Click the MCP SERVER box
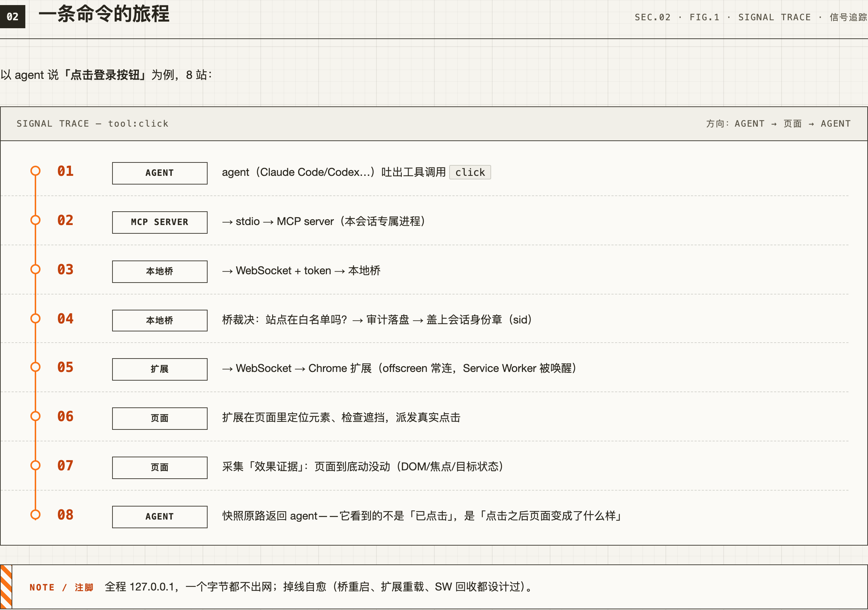Viewport: 868px width, 610px height. (x=159, y=223)
